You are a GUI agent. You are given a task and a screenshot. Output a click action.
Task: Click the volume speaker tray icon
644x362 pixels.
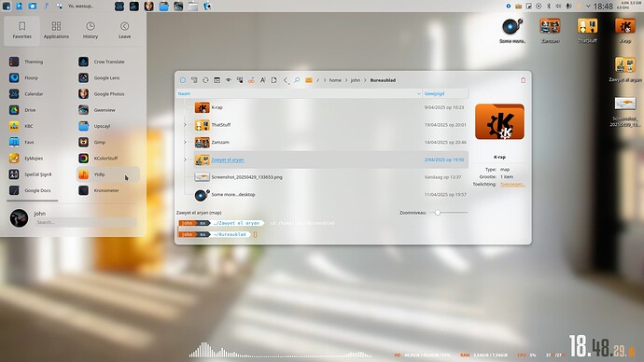tap(558, 7)
